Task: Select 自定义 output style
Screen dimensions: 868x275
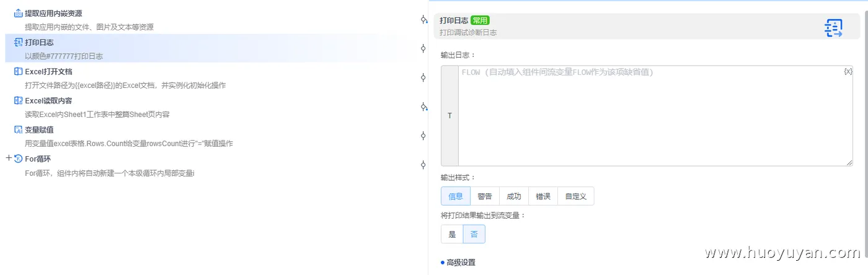Action: pos(576,196)
